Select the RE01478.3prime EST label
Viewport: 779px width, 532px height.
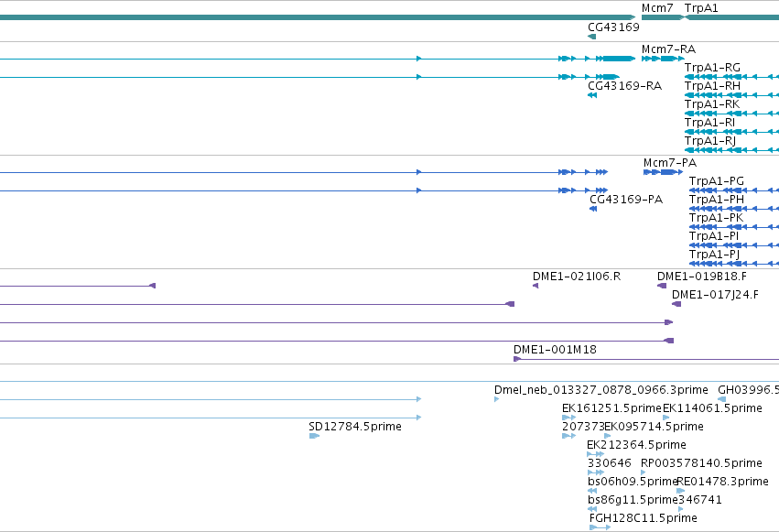pyautogui.click(x=723, y=482)
